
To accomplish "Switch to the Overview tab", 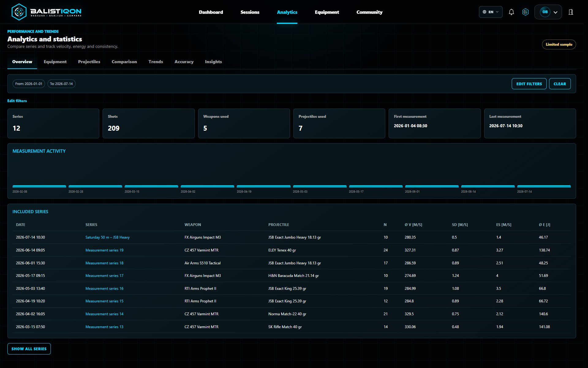I will point(22,62).
